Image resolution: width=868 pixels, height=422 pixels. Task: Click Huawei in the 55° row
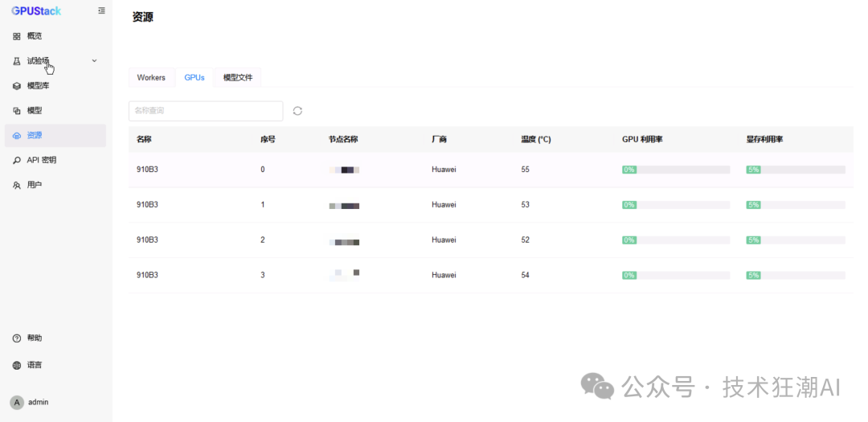point(444,170)
